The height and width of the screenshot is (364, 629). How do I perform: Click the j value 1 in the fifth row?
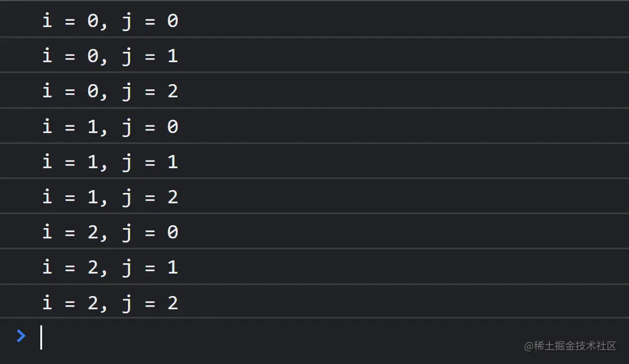[x=172, y=161]
